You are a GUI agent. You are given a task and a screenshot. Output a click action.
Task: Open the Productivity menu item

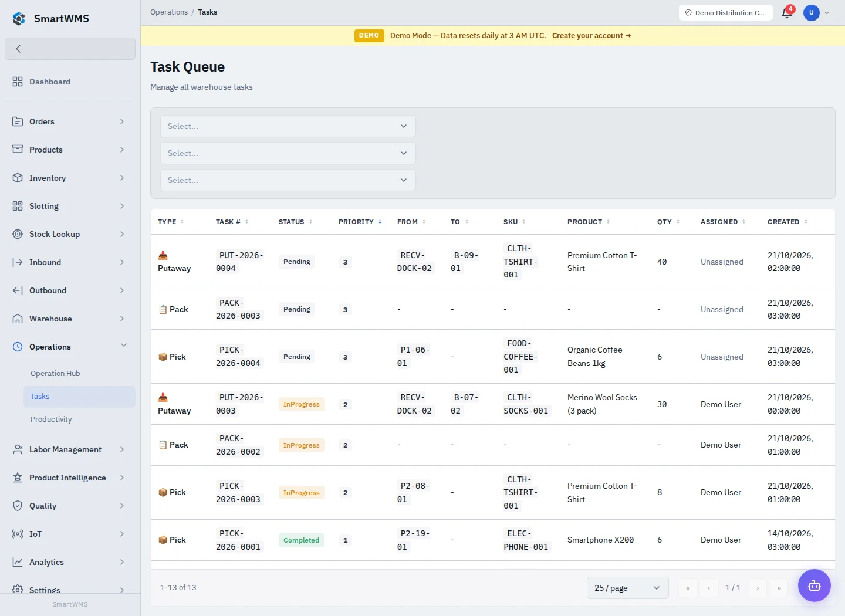coord(51,419)
